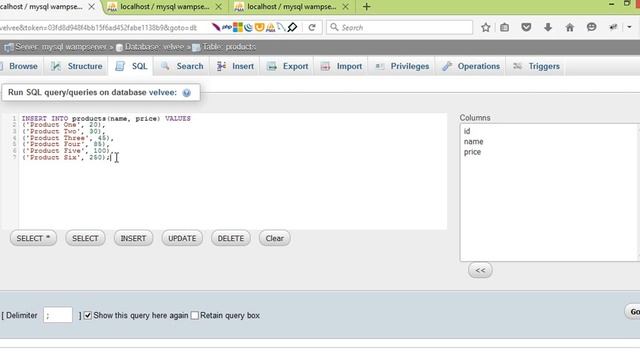Reload the page with refresh icon

tap(312, 27)
